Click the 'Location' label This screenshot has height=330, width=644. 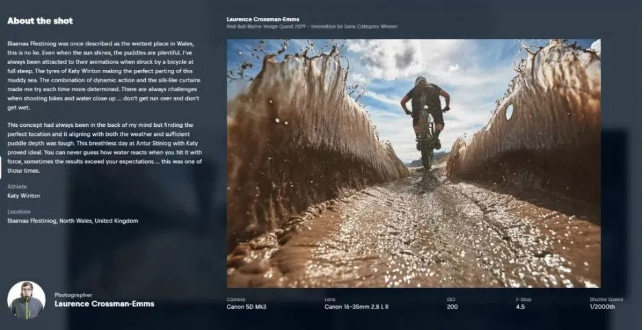point(19,212)
